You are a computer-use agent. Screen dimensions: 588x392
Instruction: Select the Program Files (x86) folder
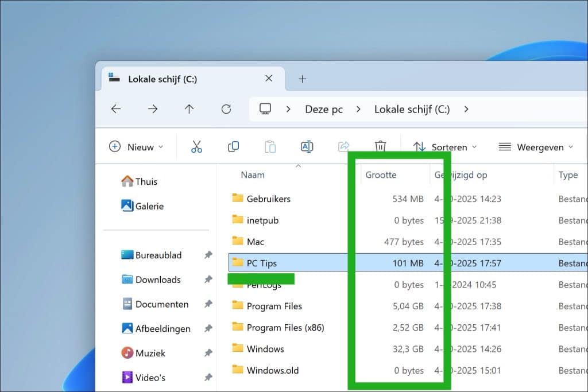(285, 328)
